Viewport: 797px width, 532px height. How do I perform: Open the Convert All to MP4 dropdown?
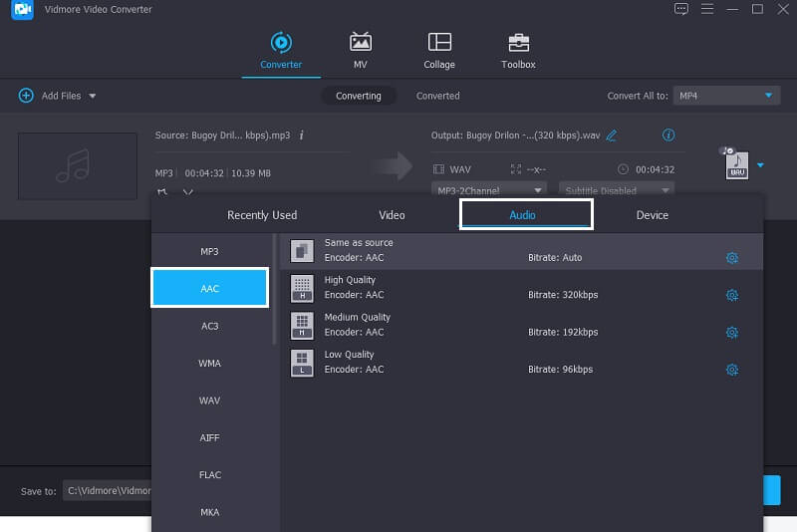pos(724,96)
